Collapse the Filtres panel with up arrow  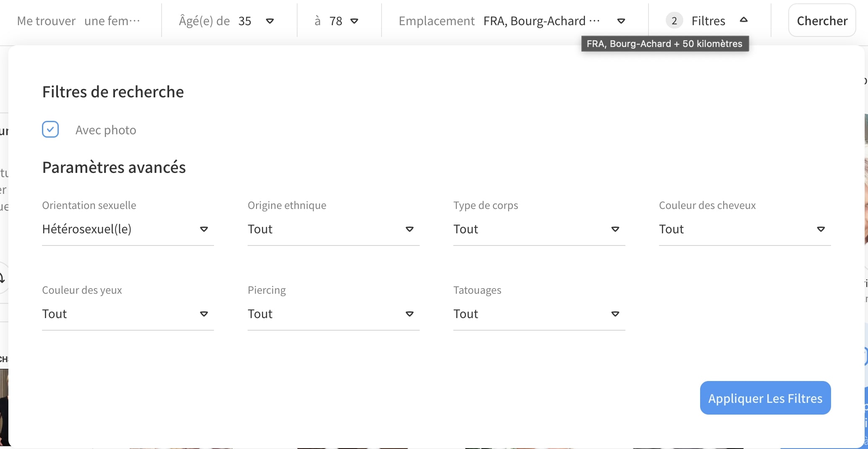tap(744, 20)
